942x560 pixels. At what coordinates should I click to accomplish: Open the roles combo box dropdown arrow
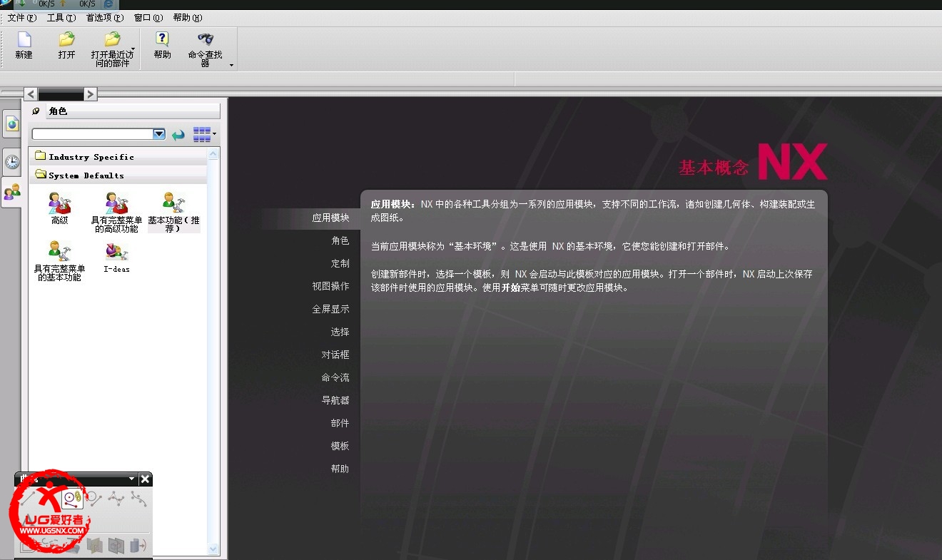click(159, 134)
